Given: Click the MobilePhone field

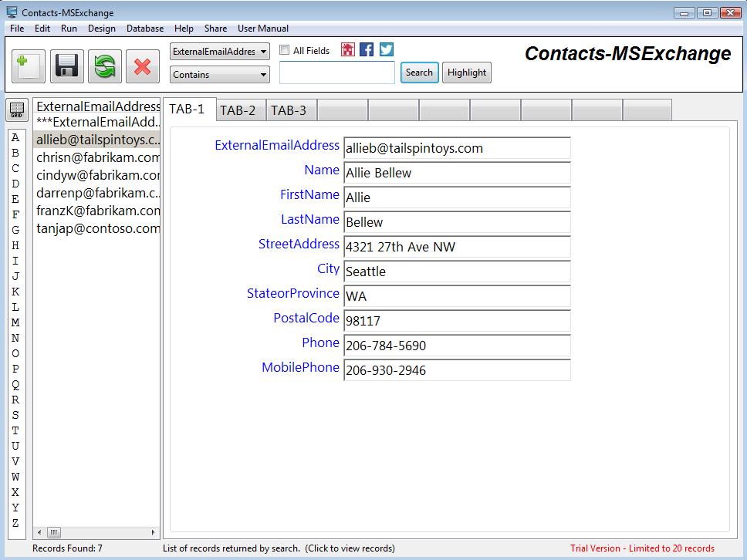Looking at the screenshot, I should (x=457, y=370).
